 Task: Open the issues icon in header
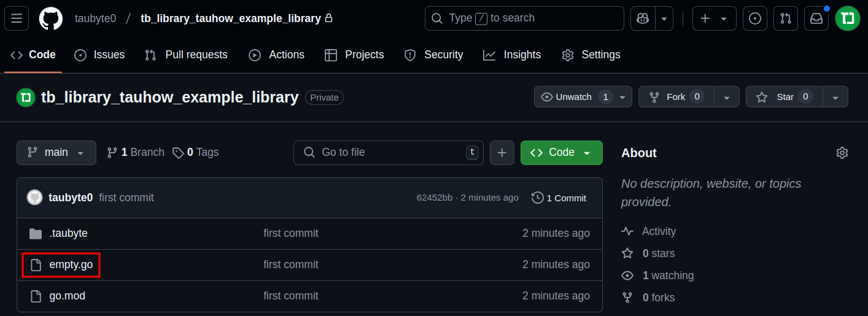pos(755,18)
